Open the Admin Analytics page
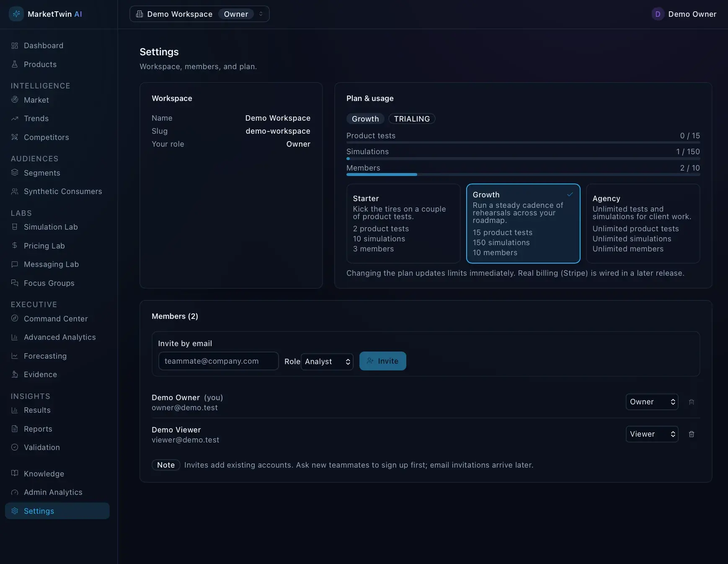Image resolution: width=728 pixels, height=564 pixels. coord(53,492)
